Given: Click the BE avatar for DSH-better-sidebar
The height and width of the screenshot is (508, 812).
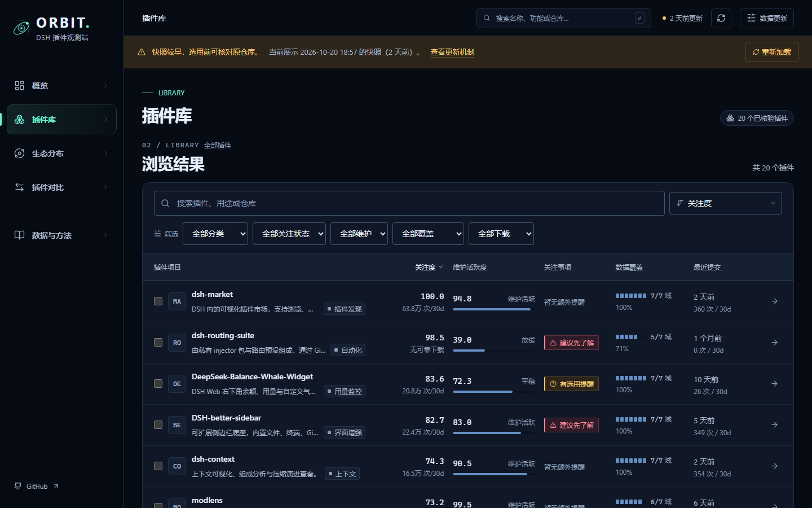Looking at the screenshot, I should [x=177, y=425].
